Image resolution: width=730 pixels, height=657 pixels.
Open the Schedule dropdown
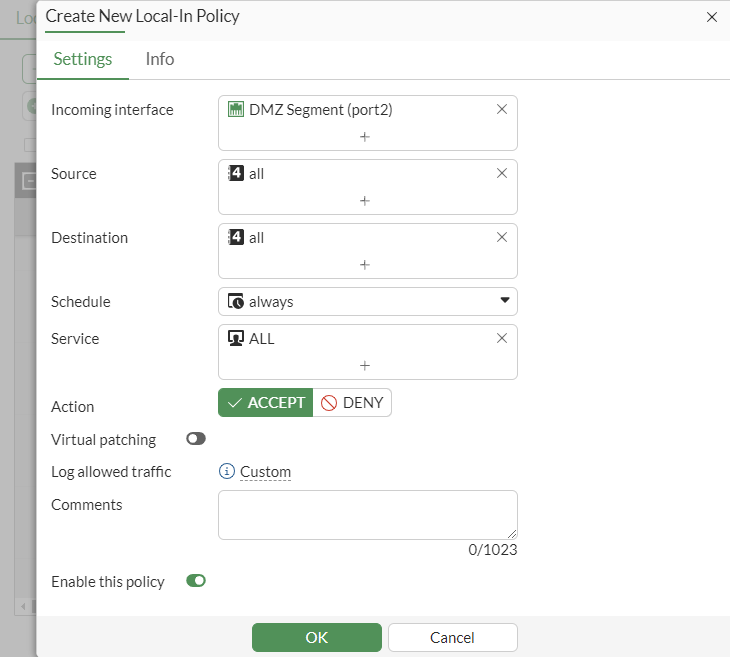[367, 301]
